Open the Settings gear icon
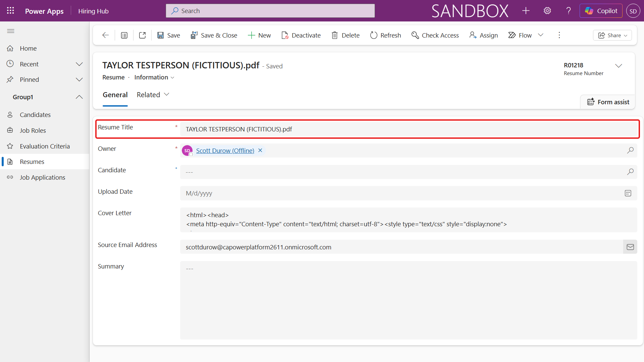644x362 pixels. pos(547,11)
